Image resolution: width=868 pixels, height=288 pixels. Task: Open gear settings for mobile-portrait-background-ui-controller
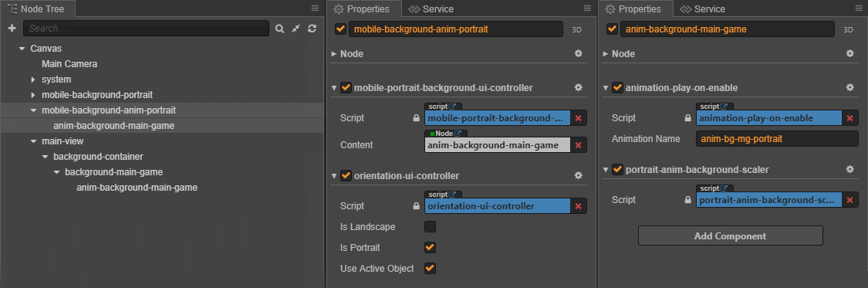point(579,87)
